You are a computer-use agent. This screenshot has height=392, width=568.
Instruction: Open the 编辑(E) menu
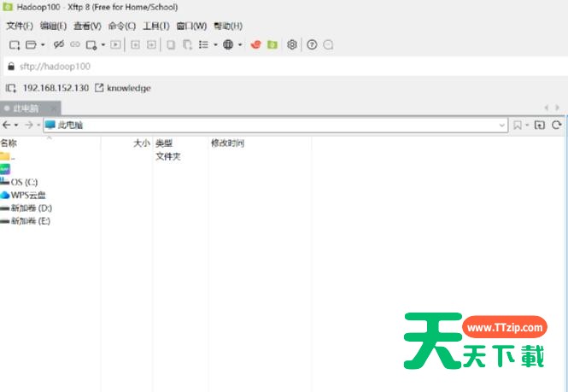coord(53,26)
